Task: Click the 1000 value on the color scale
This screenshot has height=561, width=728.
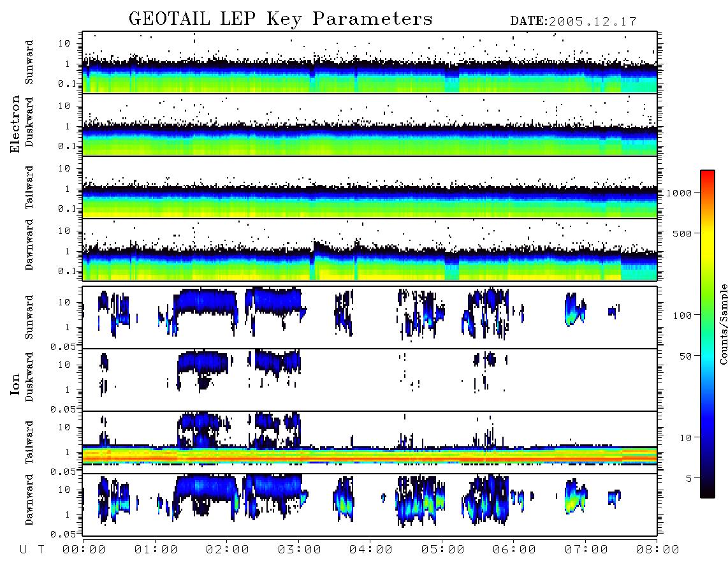Action: pyautogui.click(x=679, y=193)
